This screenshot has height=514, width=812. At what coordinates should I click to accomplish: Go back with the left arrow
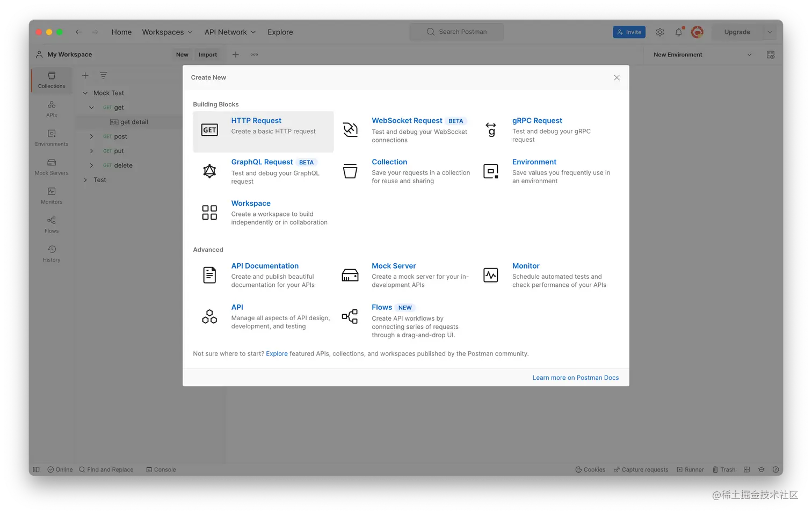(78, 32)
